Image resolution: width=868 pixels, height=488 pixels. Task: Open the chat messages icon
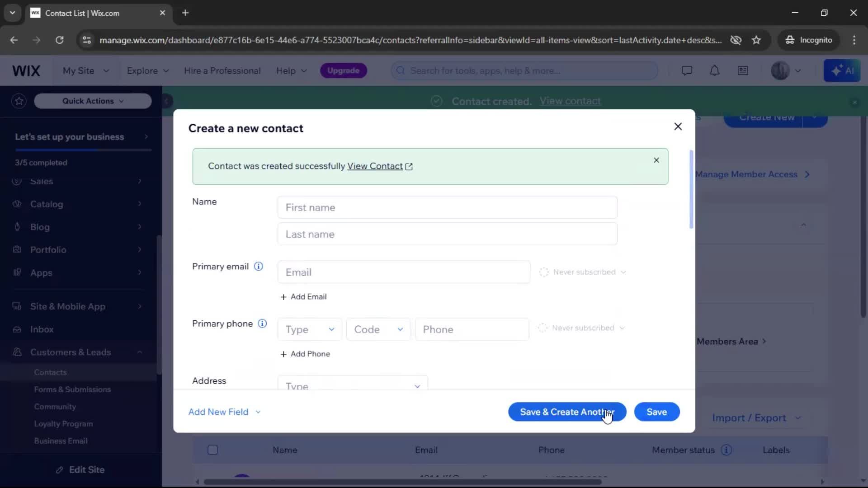(x=687, y=70)
